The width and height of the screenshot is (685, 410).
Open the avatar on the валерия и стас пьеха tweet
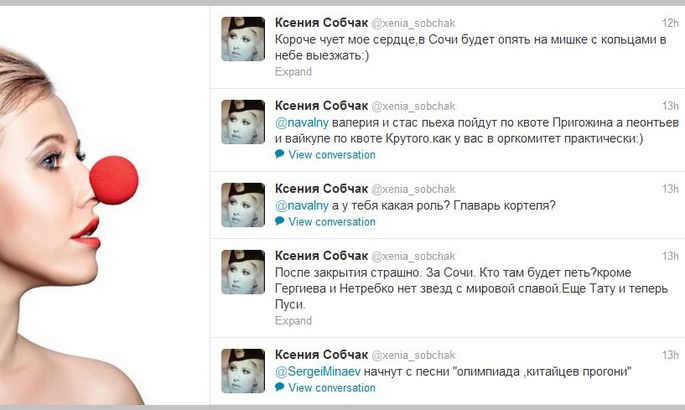click(x=243, y=122)
